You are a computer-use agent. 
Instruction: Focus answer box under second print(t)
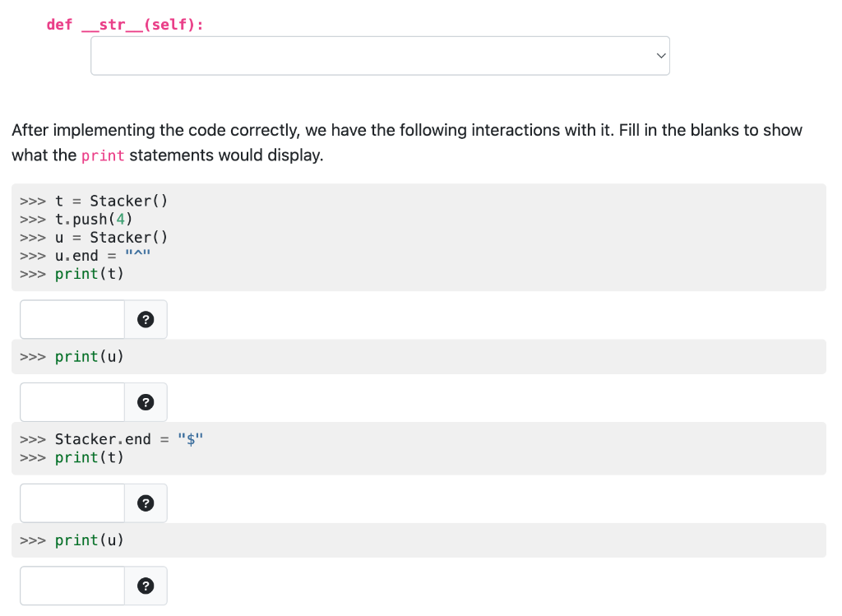[x=72, y=503]
